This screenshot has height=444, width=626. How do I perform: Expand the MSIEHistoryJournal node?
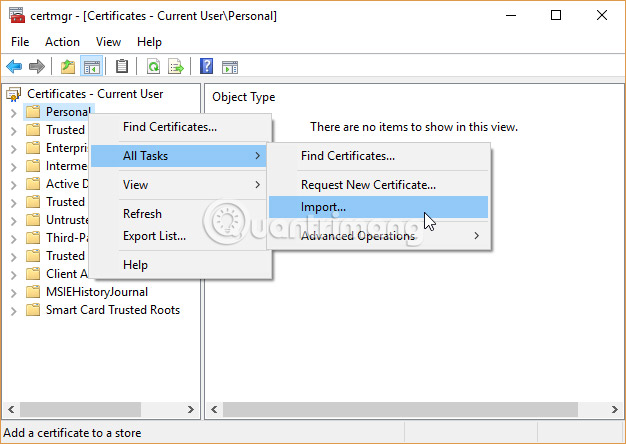click(14, 293)
